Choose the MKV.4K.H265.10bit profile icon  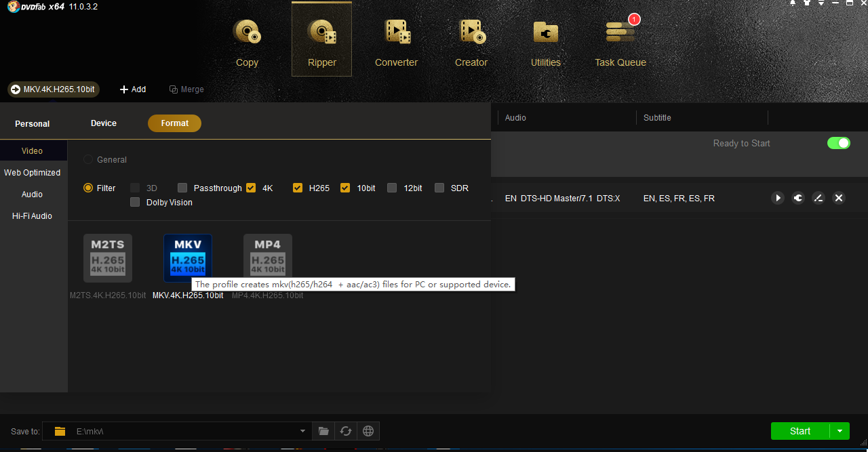(x=188, y=258)
